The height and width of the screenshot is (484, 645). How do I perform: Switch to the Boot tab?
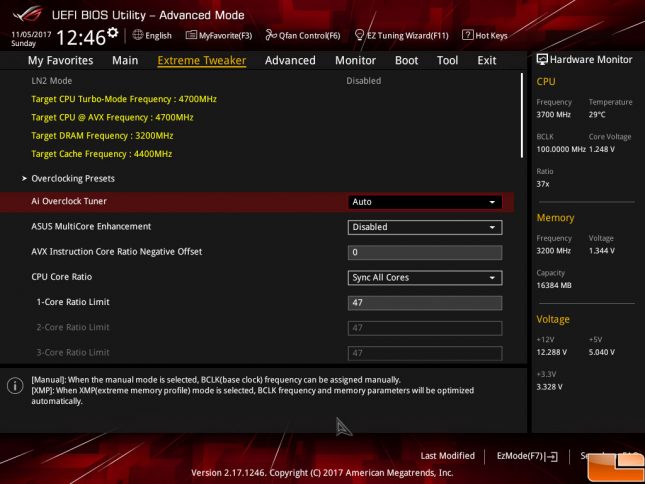(406, 60)
